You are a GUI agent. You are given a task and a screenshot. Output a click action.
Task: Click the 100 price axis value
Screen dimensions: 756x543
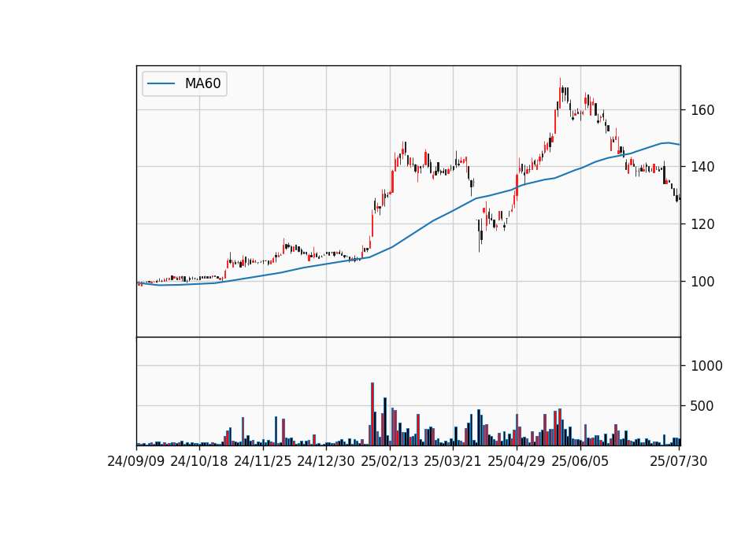(x=702, y=282)
